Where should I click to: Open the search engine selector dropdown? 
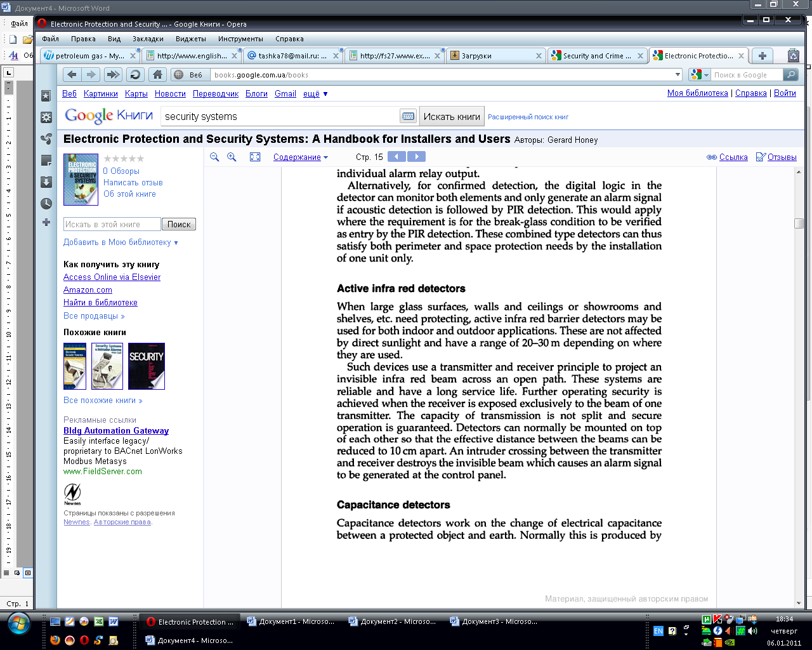(699, 75)
